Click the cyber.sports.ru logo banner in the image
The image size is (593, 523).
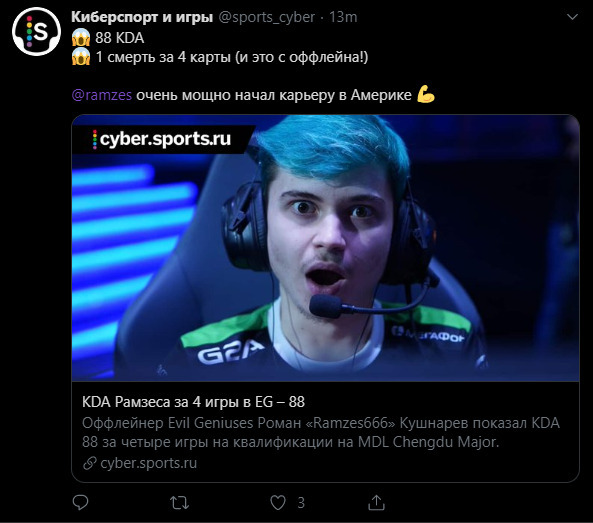click(x=163, y=139)
